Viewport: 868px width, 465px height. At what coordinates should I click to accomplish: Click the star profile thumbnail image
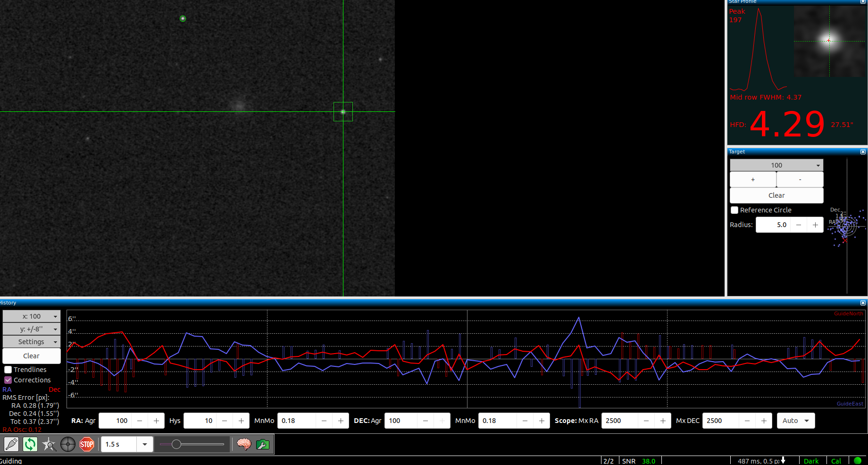coord(829,42)
